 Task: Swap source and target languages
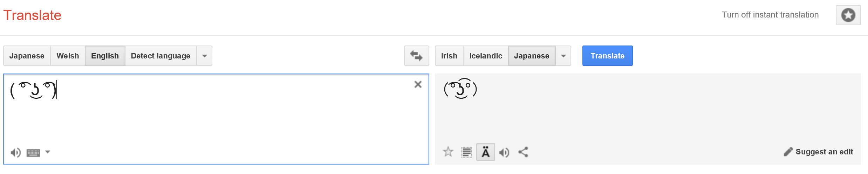[416, 56]
